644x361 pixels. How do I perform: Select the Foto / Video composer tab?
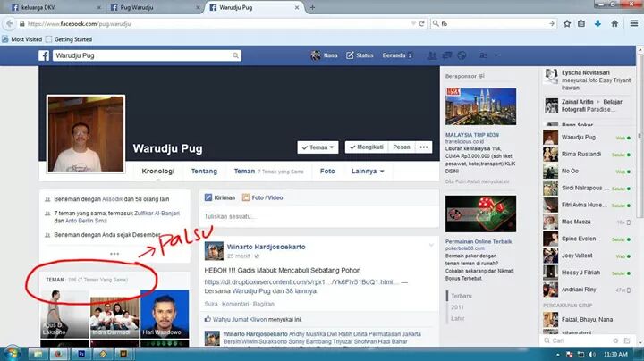point(262,197)
